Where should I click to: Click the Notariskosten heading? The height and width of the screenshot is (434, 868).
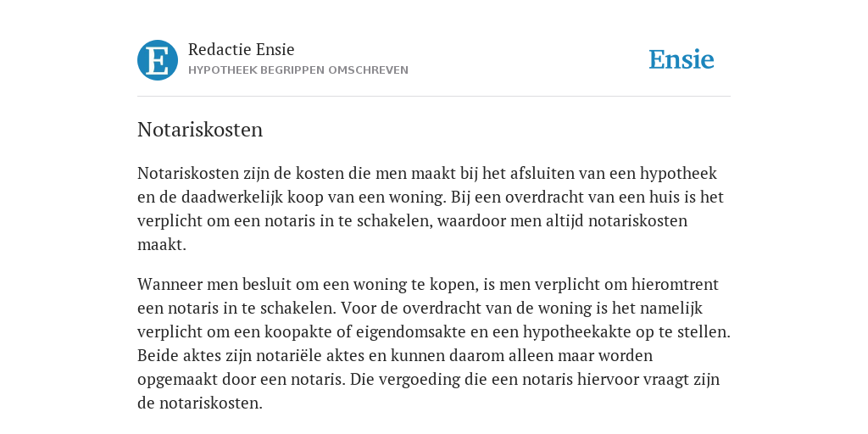200,130
